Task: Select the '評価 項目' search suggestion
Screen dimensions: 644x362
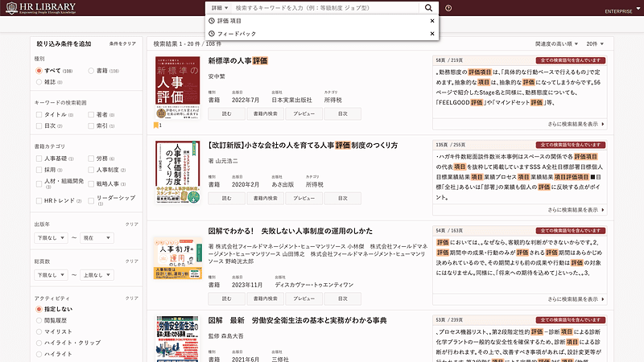Action: pyautogui.click(x=229, y=21)
